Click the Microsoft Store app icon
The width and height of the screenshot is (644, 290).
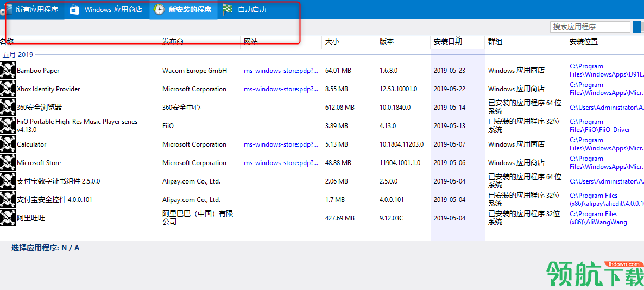point(8,163)
